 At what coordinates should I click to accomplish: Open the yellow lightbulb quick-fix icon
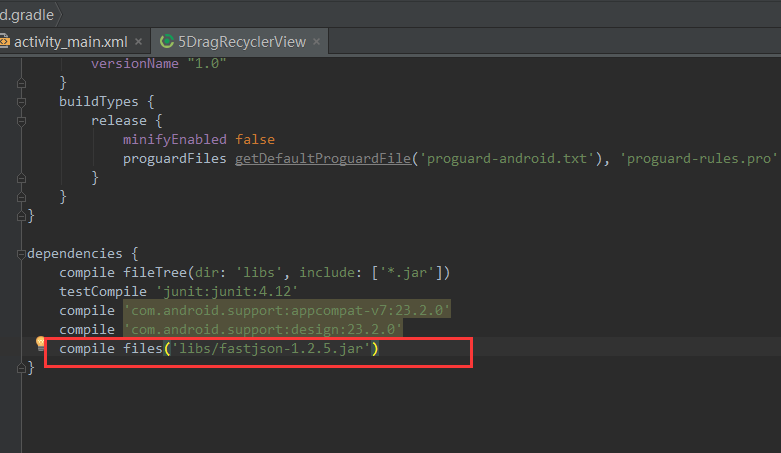click(x=40, y=343)
